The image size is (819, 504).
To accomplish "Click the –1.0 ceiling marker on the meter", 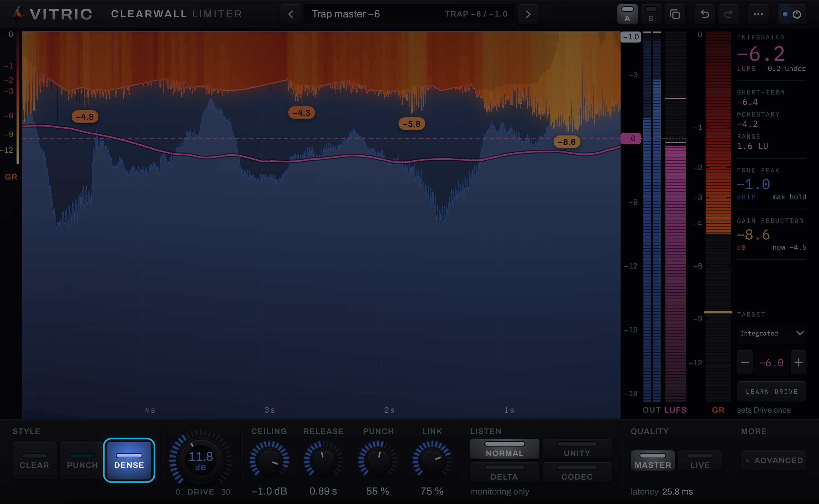I will (631, 37).
